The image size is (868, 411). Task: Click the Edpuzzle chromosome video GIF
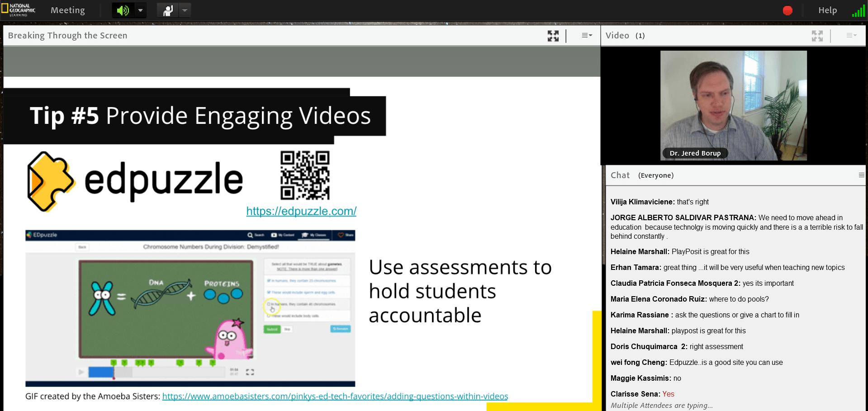pyautogui.click(x=190, y=308)
